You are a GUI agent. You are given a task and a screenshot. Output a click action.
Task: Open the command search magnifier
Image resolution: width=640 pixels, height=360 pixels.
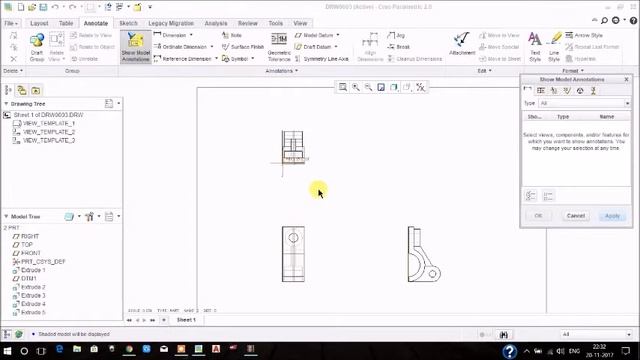[x=604, y=20]
